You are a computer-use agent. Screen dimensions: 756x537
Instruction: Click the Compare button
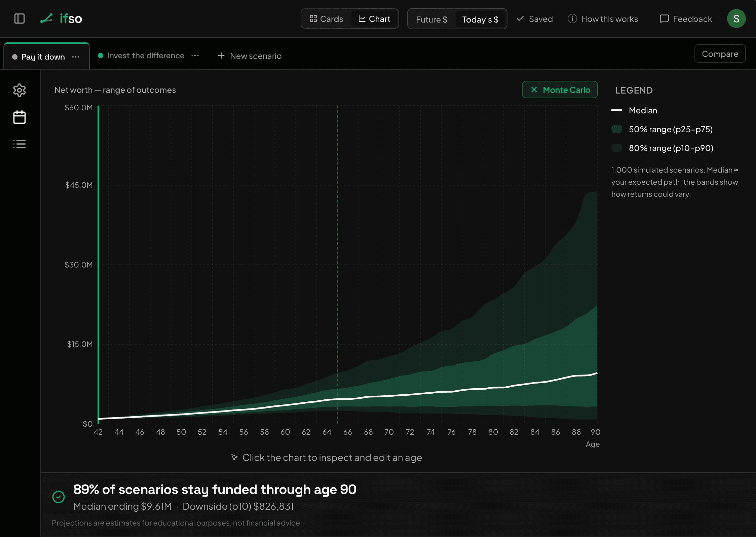[720, 54]
